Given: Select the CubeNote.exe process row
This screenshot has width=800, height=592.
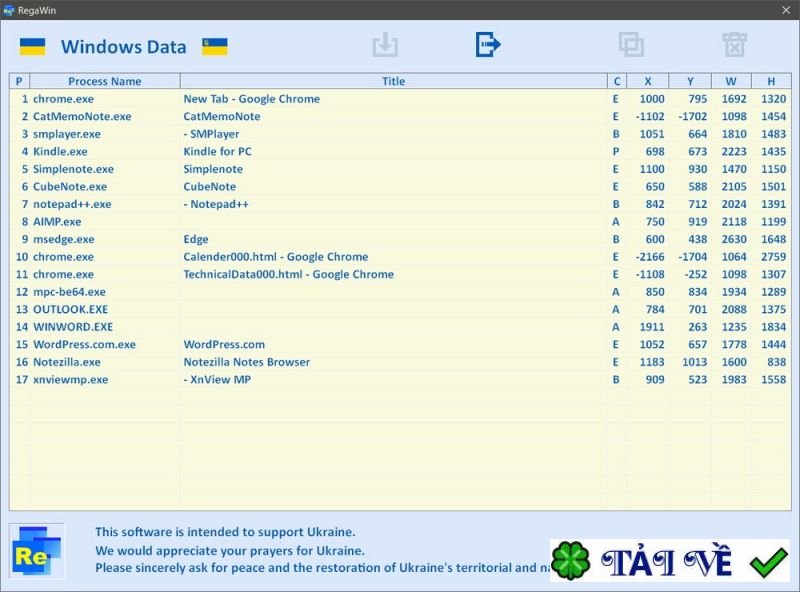Looking at the screenshot, I should click(x=401, y=186).
